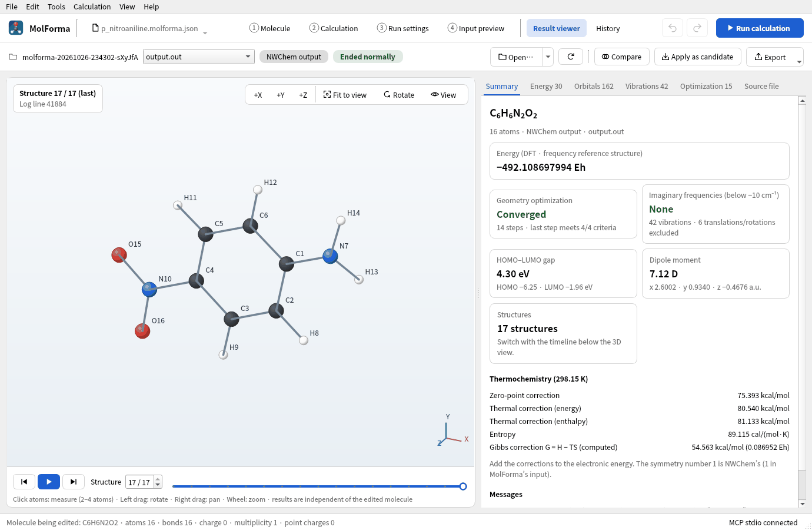This screenshot has width=812, height=530.
Task: Expand the Open button dropdown arrow
Action: coord(548,57)
